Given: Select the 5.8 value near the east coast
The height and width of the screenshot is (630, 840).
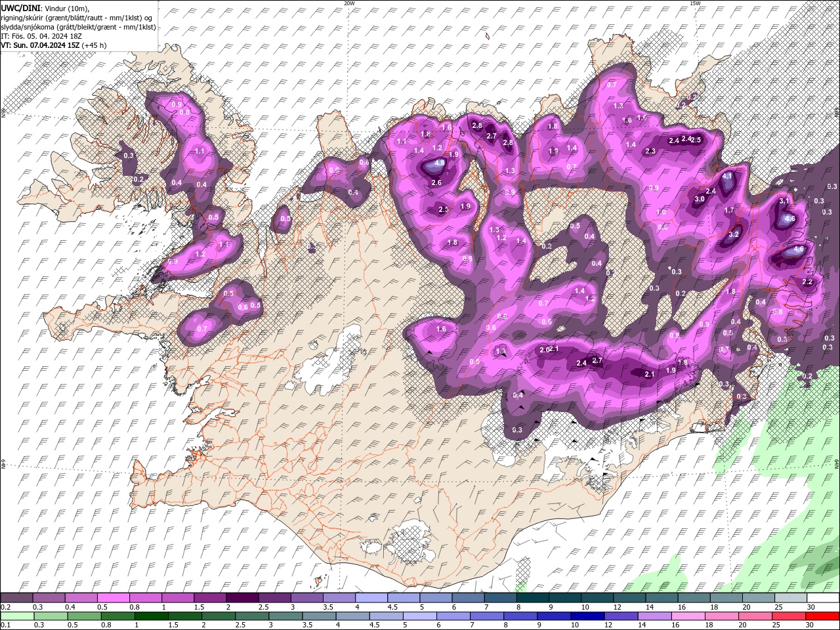Looking at the screenshot, I should [x=778, y=312].
